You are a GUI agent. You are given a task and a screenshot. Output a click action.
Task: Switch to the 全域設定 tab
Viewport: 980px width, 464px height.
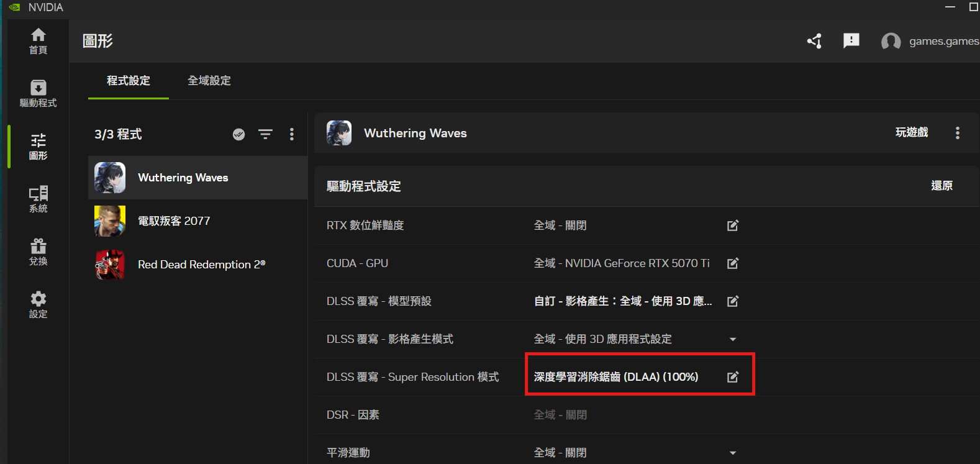[209, 81]
